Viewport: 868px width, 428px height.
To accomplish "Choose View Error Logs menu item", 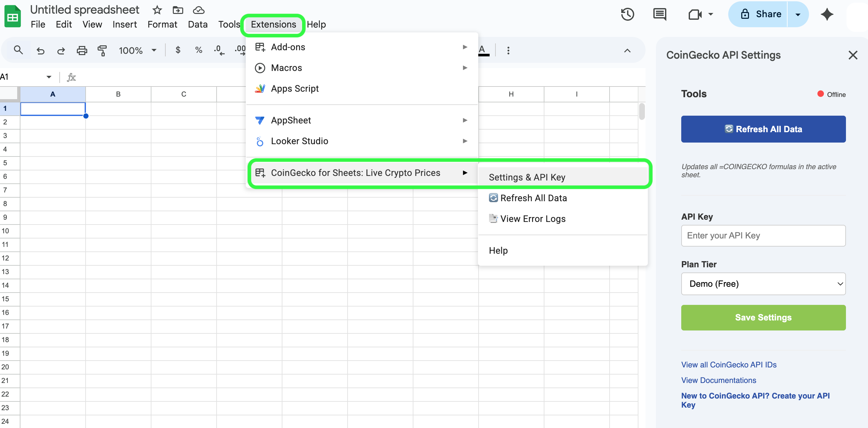I will (533, 219).
